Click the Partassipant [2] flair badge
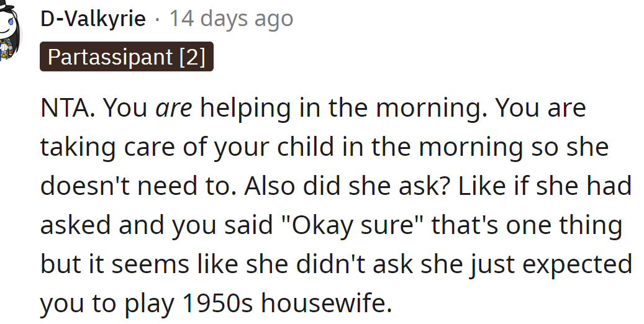The image size is (644, 324). [x=126, y=57]
